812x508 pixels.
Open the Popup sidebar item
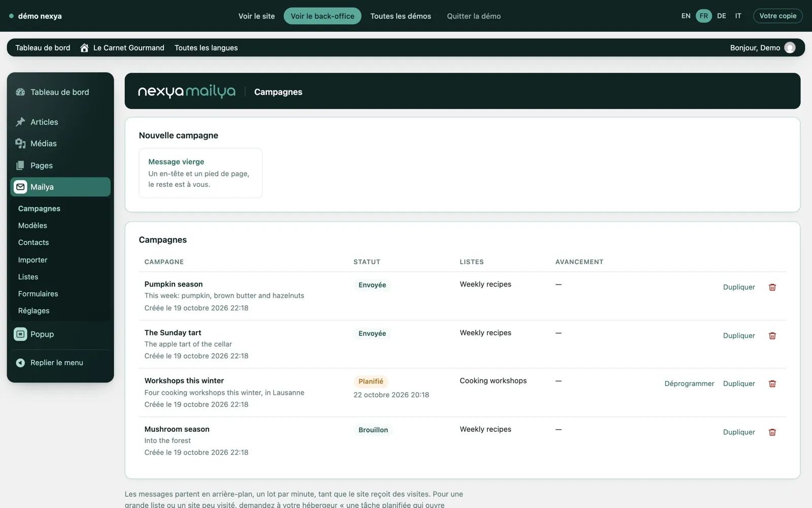[x=60, y=334]
